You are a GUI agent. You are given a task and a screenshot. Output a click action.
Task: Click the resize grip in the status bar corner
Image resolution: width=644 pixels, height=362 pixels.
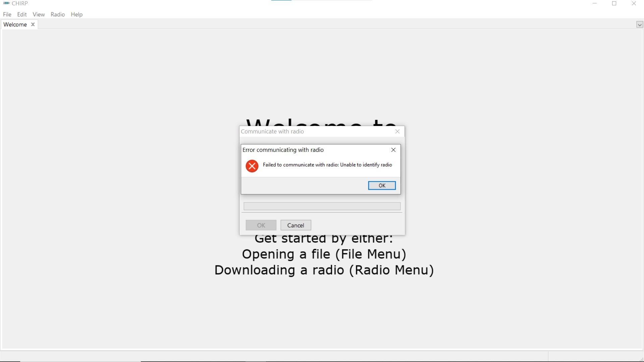point(641,359)
